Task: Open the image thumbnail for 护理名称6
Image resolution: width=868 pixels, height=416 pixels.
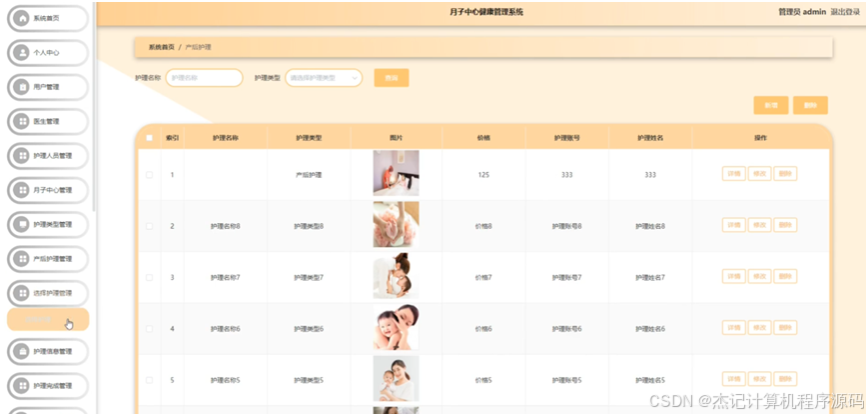Action: click(396, 327)
